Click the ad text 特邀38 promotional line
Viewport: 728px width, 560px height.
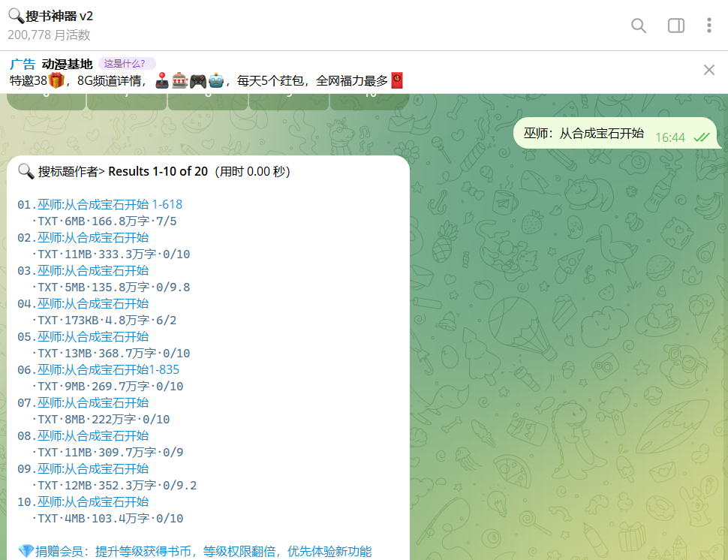206,81
